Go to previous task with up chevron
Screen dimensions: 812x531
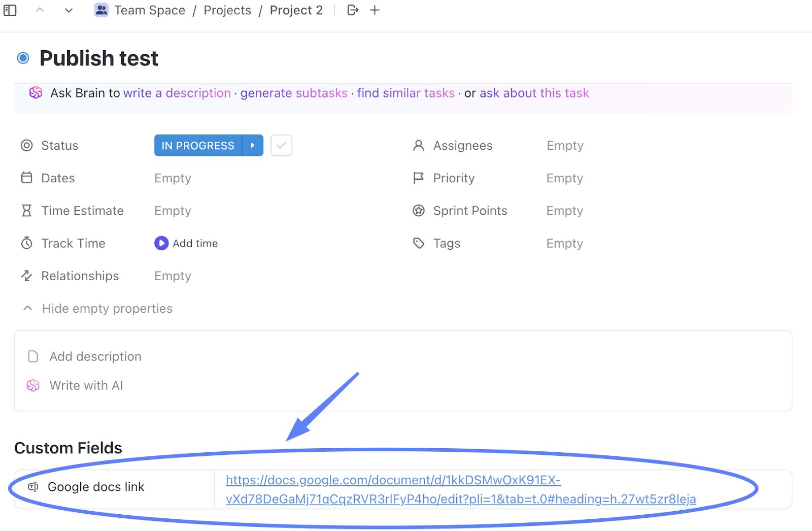point(40,10)
